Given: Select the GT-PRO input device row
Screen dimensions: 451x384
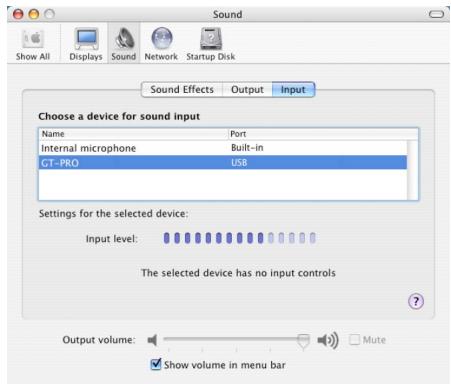Looking at the screenshot, I should 223,163.
